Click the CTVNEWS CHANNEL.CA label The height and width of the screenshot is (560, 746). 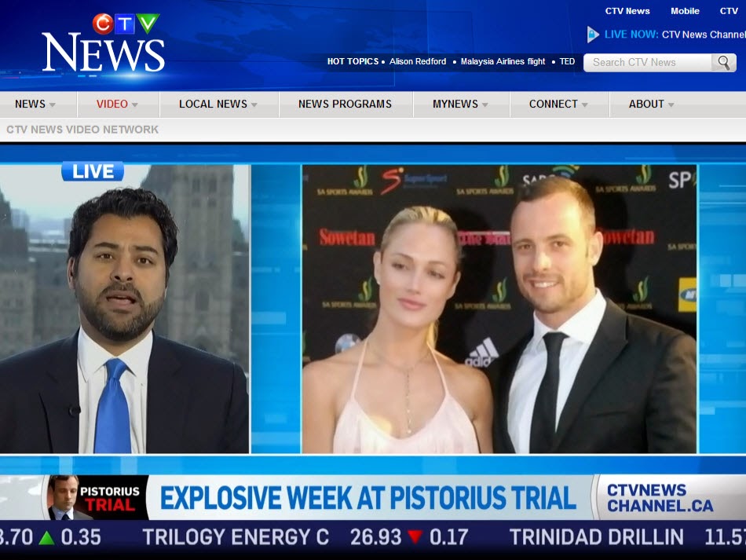click(660, 498)
